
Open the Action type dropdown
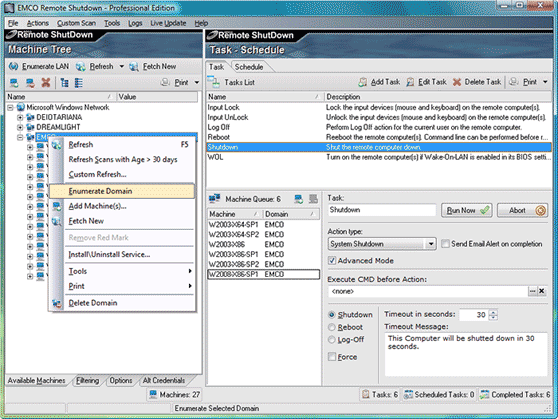tap(431, 244)
